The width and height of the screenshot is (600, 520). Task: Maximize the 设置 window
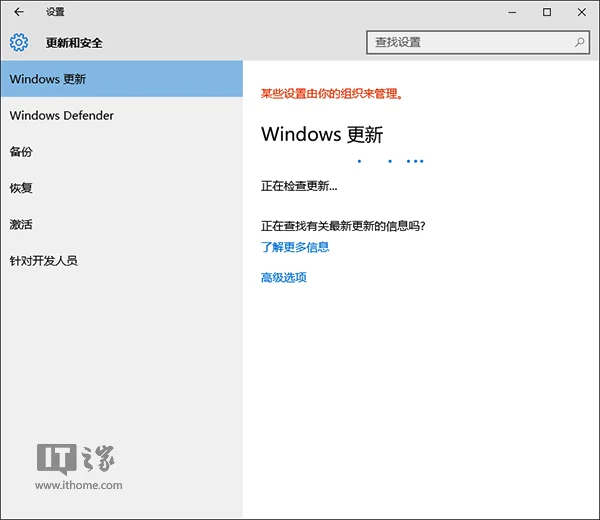(547, 12)
